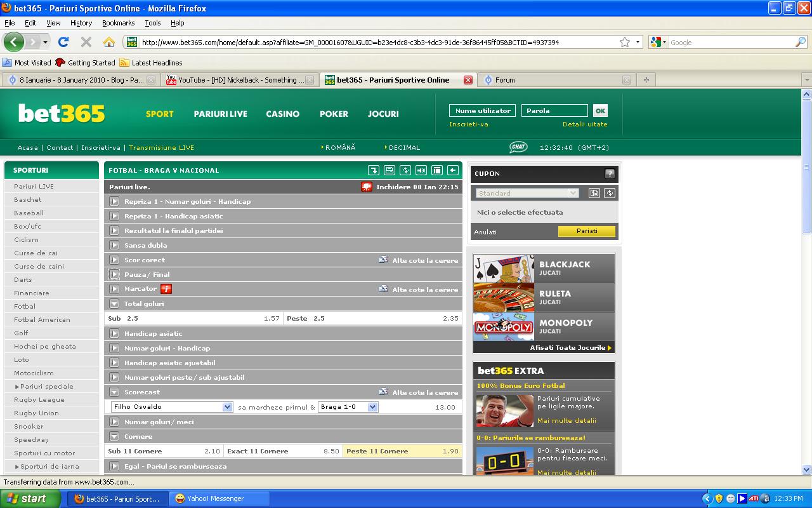Open the PARIURI LIVE section
Screen dimensions: 812x508
click(221, 114)
